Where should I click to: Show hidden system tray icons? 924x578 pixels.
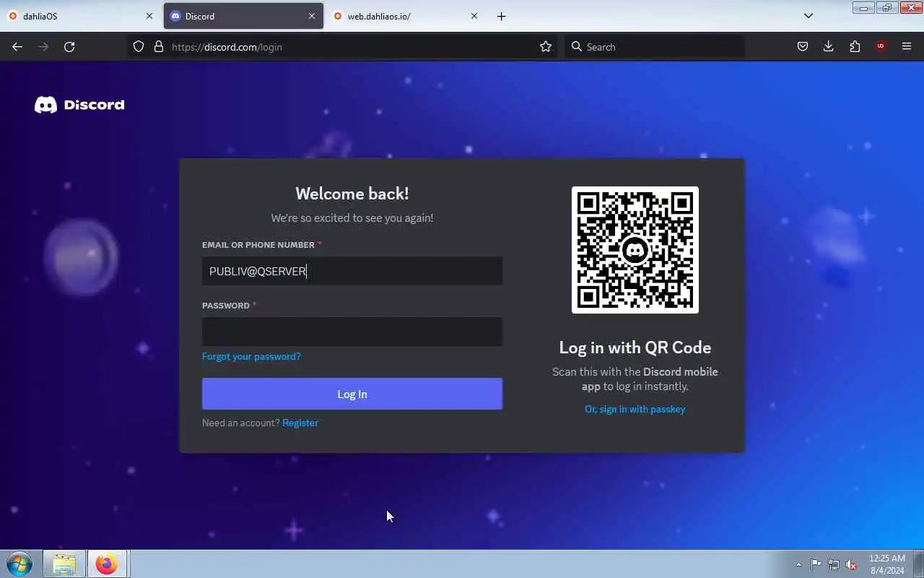798,564
